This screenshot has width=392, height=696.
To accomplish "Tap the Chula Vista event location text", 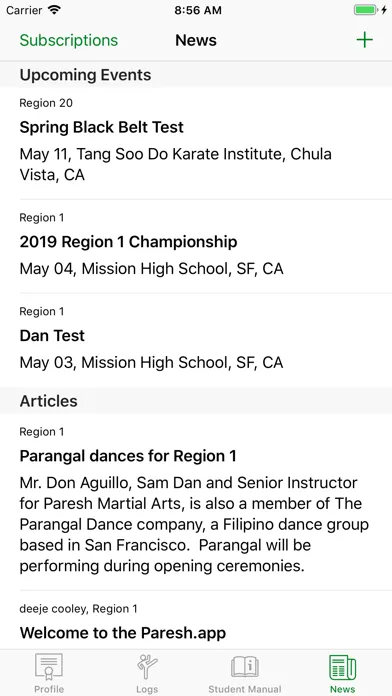I will 176,164.
